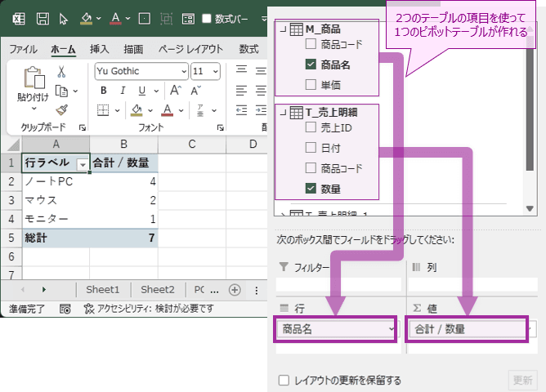Viewport: 546px width, 392px height.
Task: Enable レイアウトの更新を保留する checkbox
Action: pos(284,381)
